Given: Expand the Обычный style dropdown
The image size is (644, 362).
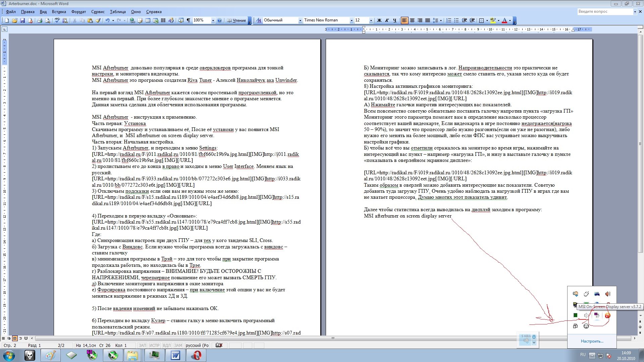Looking at the screenshot, I should coord(300,20).
